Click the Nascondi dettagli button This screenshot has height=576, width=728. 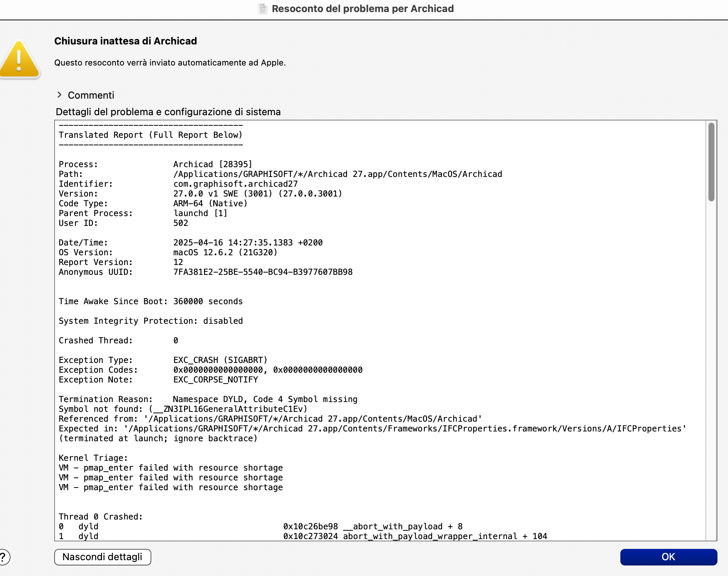(x=103, y=557)
